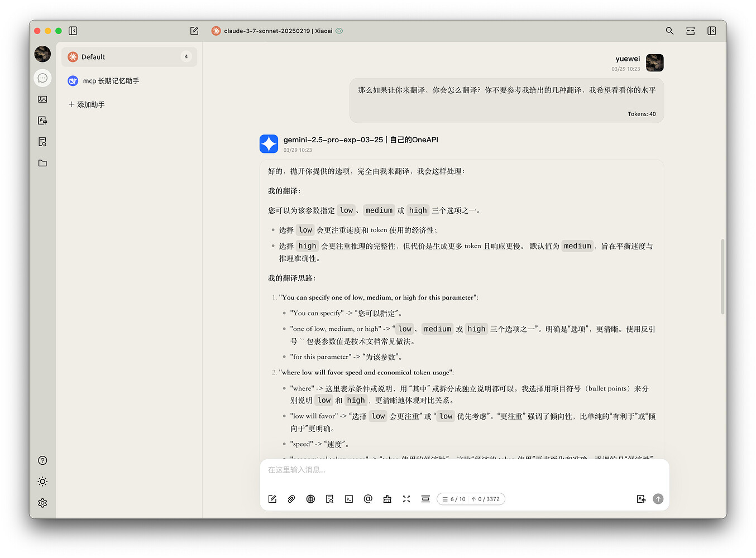The height and width of the screenshot is (558, 756).
Task: Open the image painting page in the sidebar
Action: click(x=42, y=99)
